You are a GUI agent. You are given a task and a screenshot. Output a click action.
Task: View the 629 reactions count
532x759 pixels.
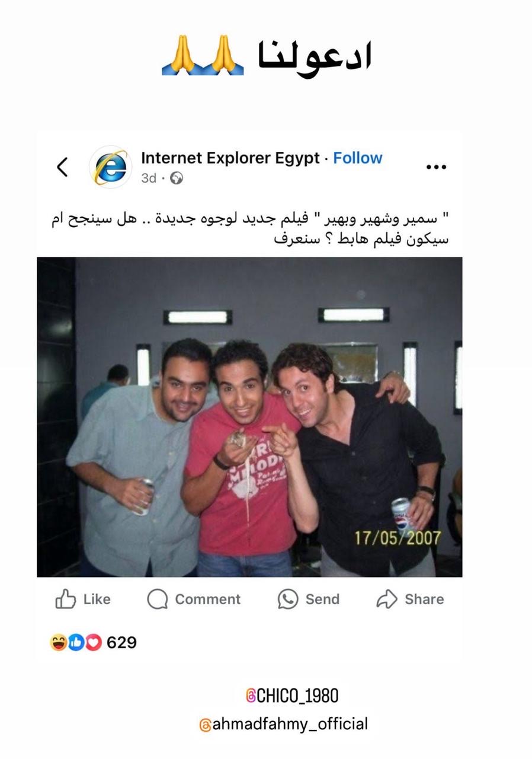click(x=121, y=642)
